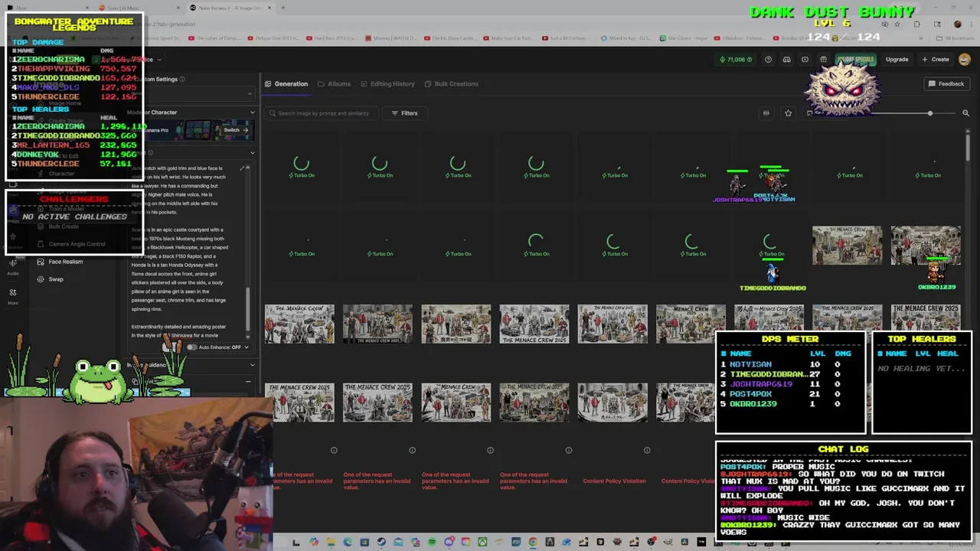Open the Chrome taskbar icon
This screenshot has width=980, height=551.
click(533, 542)
